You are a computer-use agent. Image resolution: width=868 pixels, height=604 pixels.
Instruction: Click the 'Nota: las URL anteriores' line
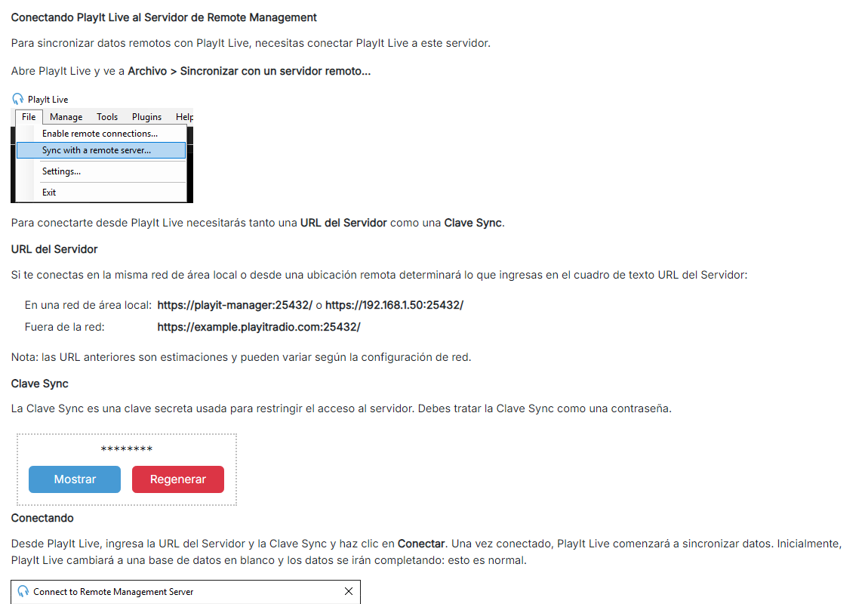tap(241, 357)
